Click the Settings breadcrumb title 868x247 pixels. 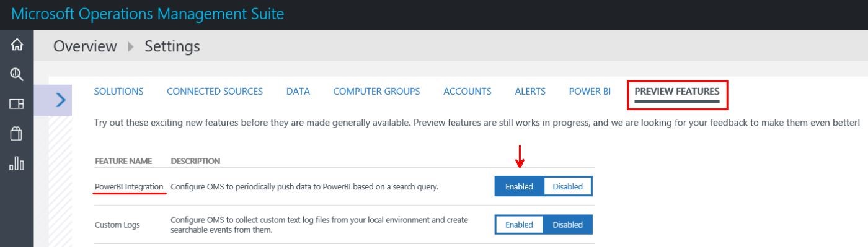(x=172, y=46)
